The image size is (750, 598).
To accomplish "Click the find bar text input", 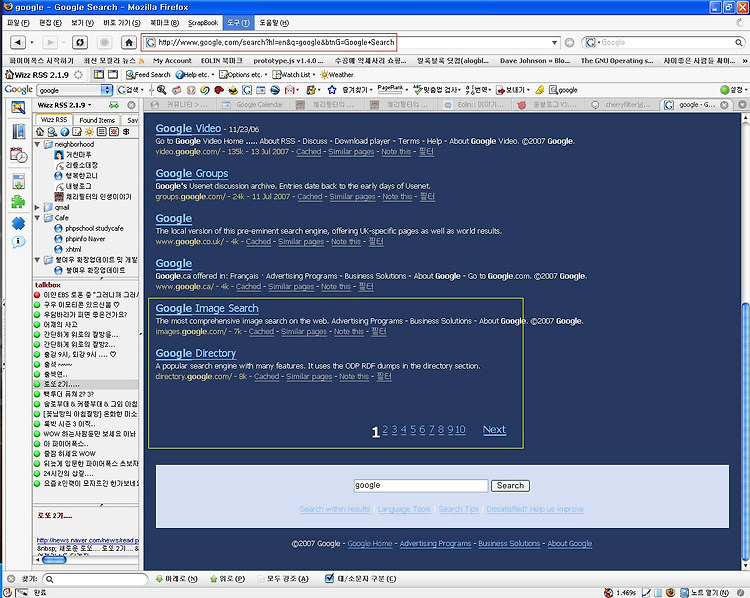I will pos(95,579).
